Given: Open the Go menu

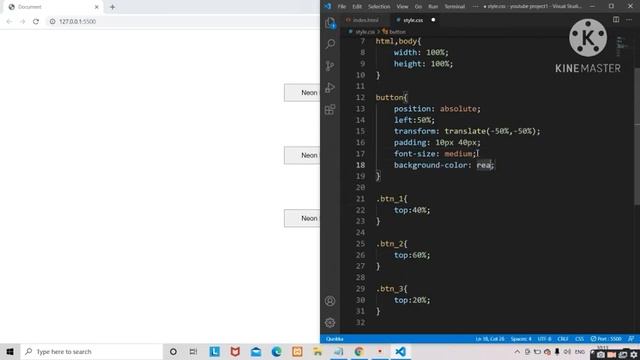Looking at the screenshot, I should [418, 7].
